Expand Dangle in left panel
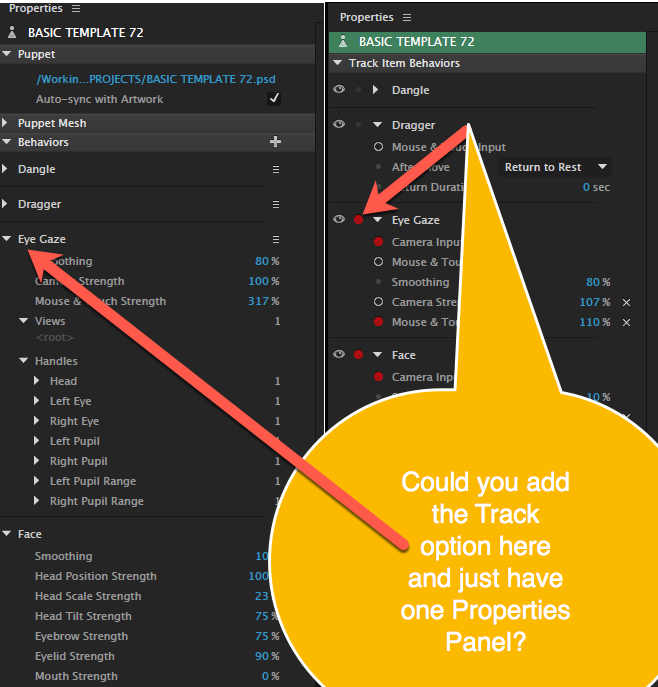This screenshot has height=687, width=658. click(5, 169)
